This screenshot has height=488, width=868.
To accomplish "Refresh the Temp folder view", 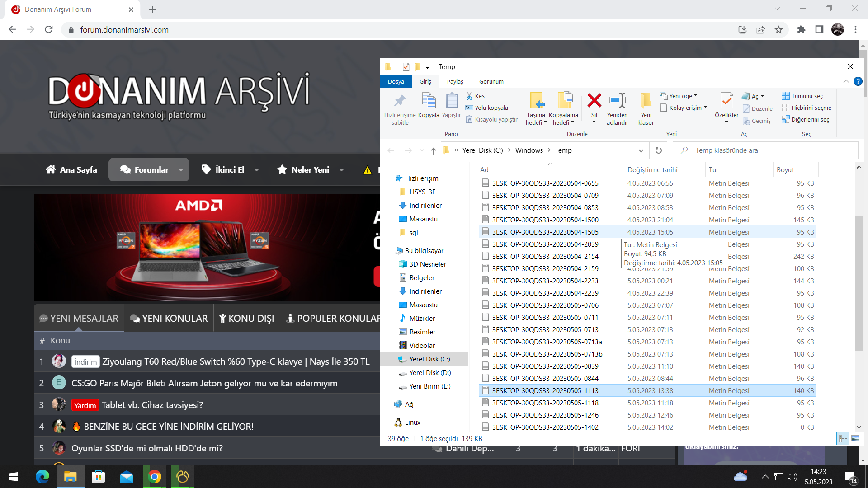I will (658, 150).
